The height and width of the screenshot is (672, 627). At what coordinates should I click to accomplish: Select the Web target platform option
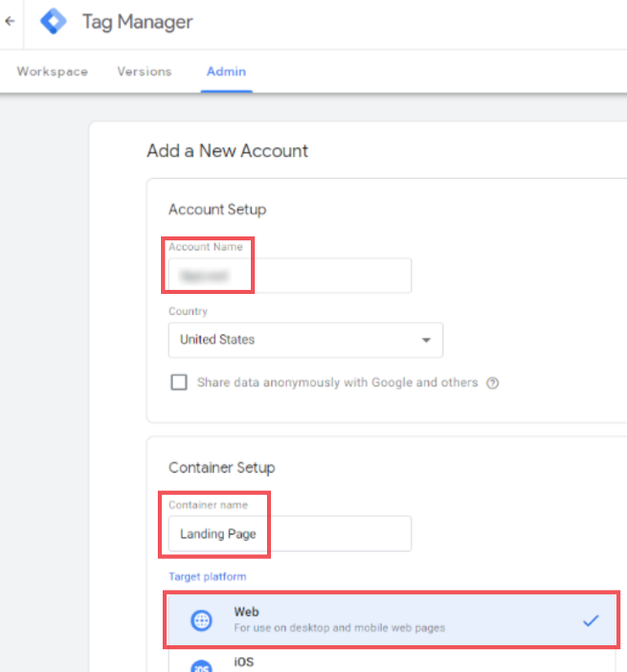tap(391, 620)
